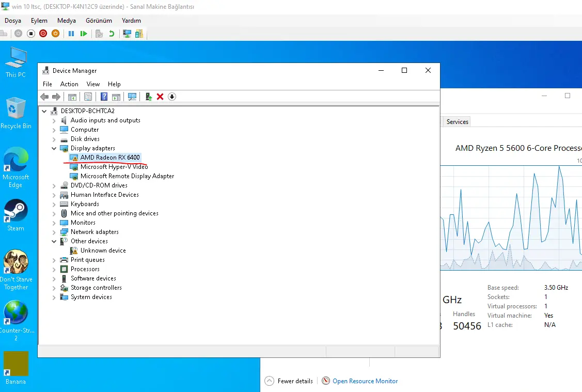This screenshot has height=392, width=582.
Task: Collapse the Display adapters category
Action: [54, 149]
